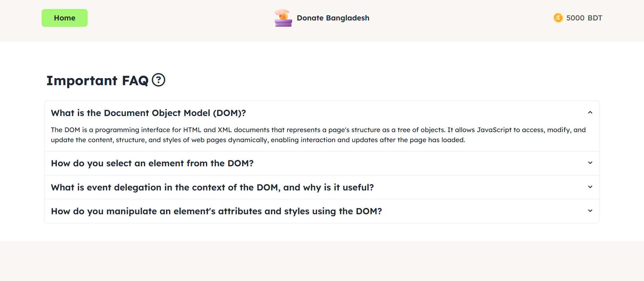Click the Important FAQ heading

pyautogui.click(x=97, y=81)
